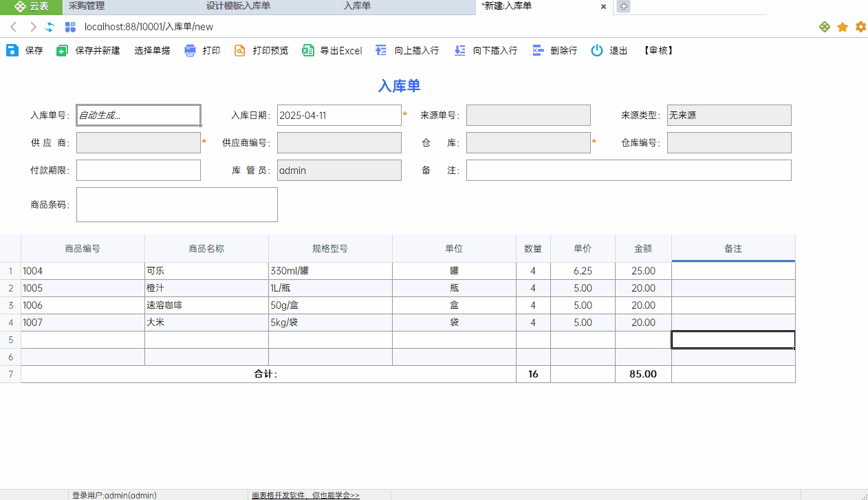Image resolution: width=868 pixels, height=500 pixels.
Task: Go back with browser back arrow
Action: point(13,27)
